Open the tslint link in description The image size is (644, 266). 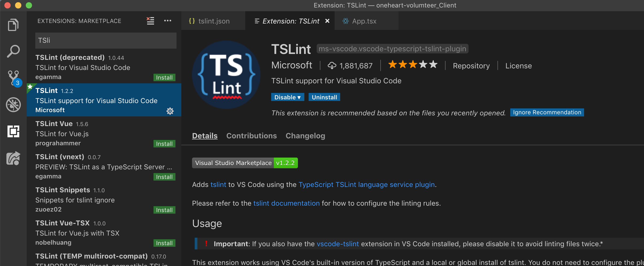pyautogui.click(x=218, y=185)
